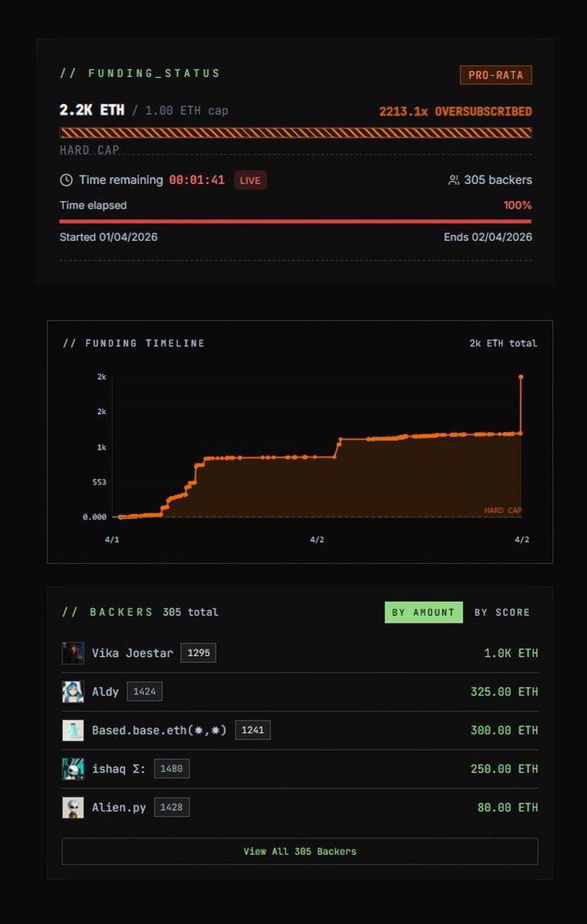This screenshot has width=587, height=924.
Task: Click the clock icon beside Time remaining
Action: [66, 180]
